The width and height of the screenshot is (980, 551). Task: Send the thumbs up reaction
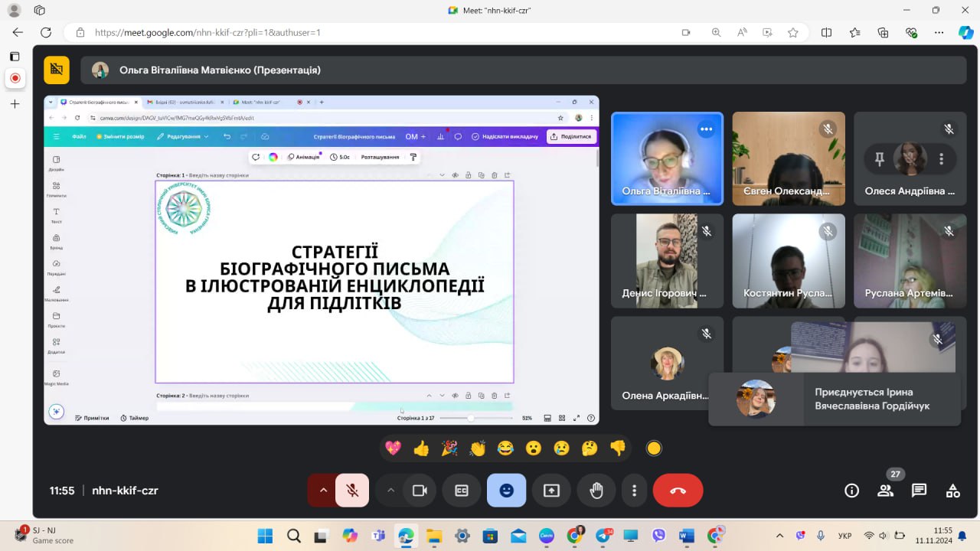pyautogui.click(x=421, y=448)
